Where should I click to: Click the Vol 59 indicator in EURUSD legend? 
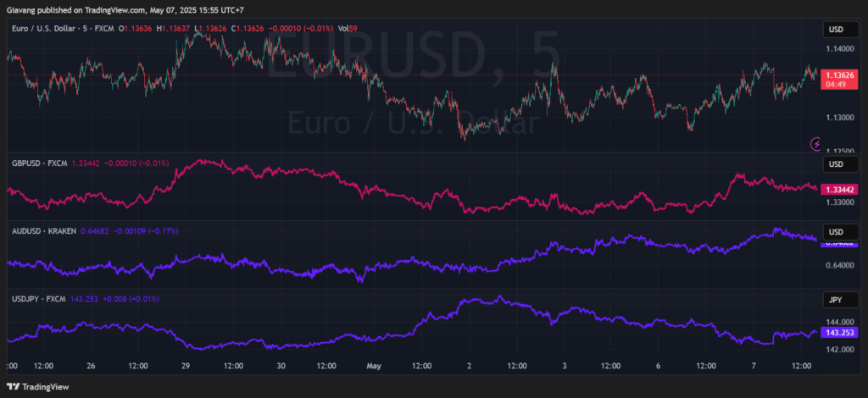click(348, 28)
